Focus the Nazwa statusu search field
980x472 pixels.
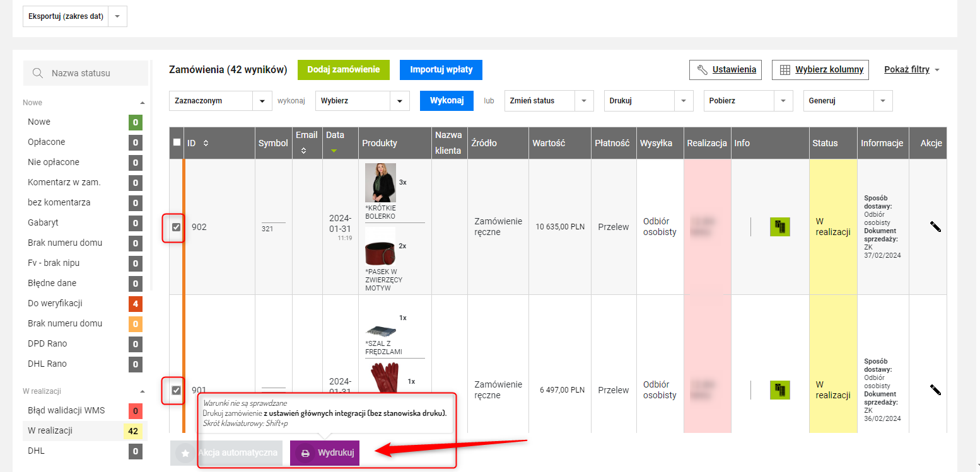click(86, 73)
